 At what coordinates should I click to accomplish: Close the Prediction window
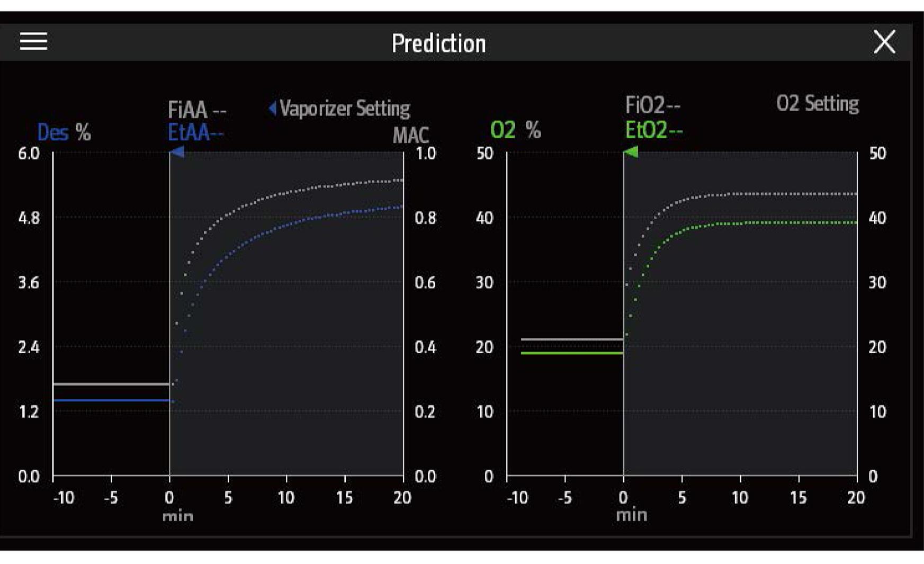coord(884,42)
